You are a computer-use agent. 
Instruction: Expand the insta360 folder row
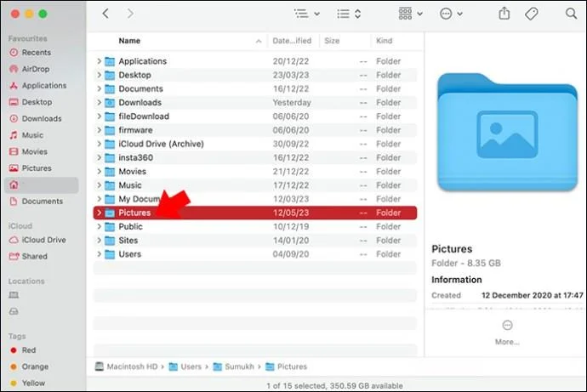tap(99, 157)
